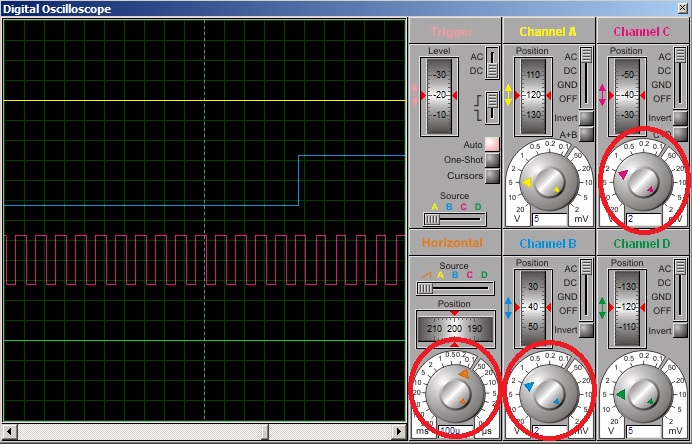Click the yellow Channel A position arrow
The image size is (692, 444).
pos(508,95)
